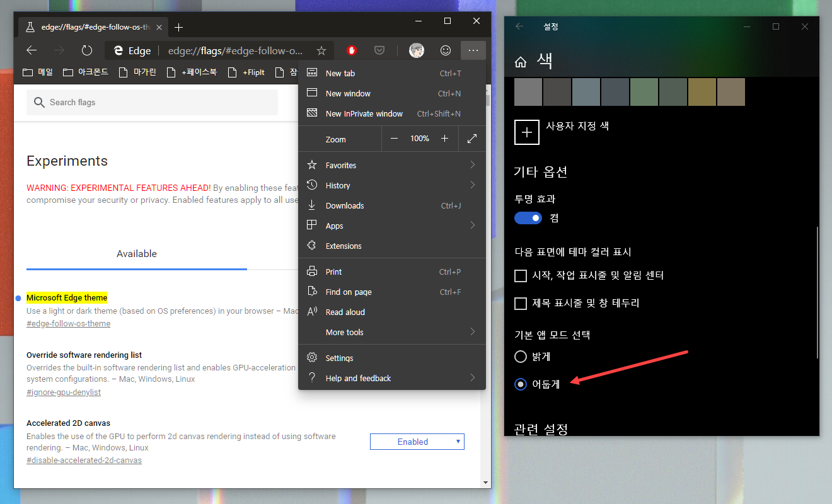
Task: Click the Help and feedback question mark icon
Action: 311,378
